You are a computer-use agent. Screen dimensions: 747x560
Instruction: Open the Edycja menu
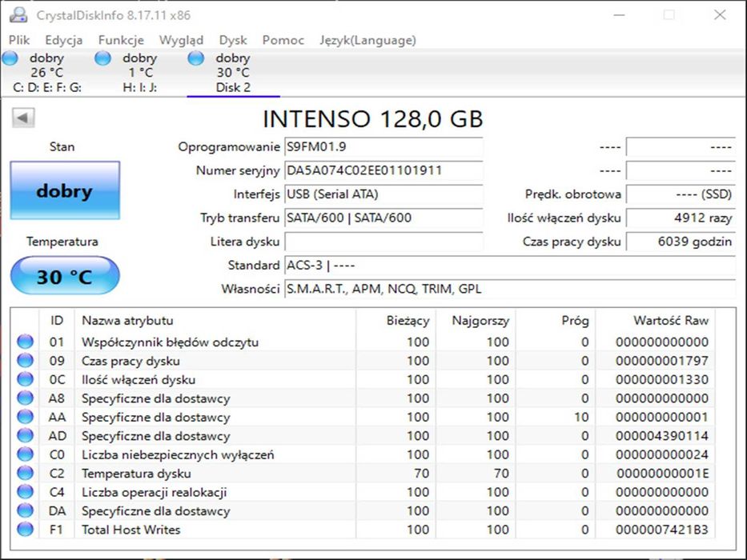64,40
